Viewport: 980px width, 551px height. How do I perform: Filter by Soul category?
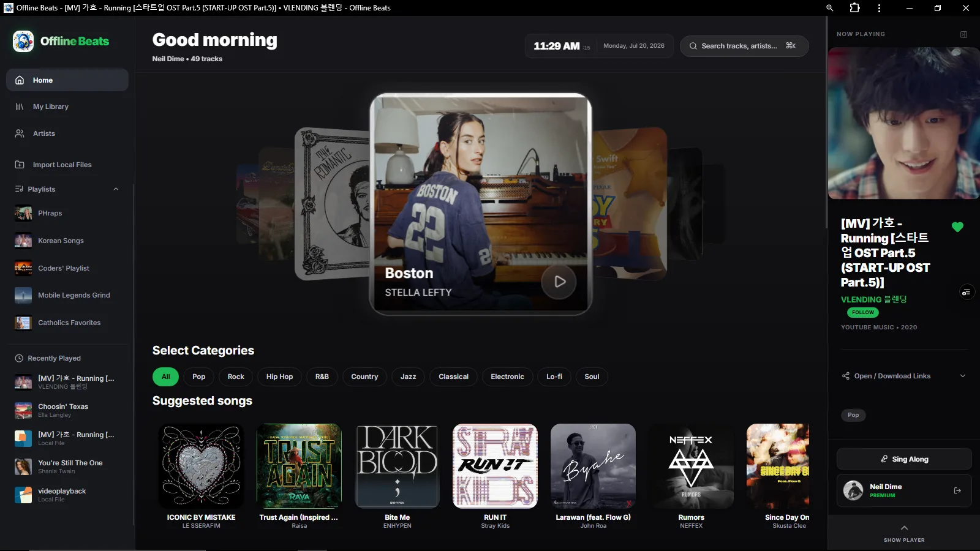point(592,377)
